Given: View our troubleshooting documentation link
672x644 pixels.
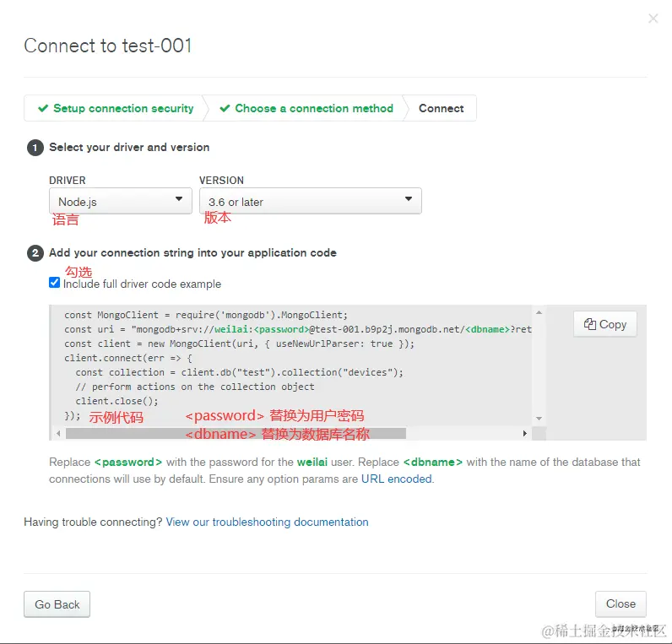Looking at the screenshot, I should coord(267,522).
